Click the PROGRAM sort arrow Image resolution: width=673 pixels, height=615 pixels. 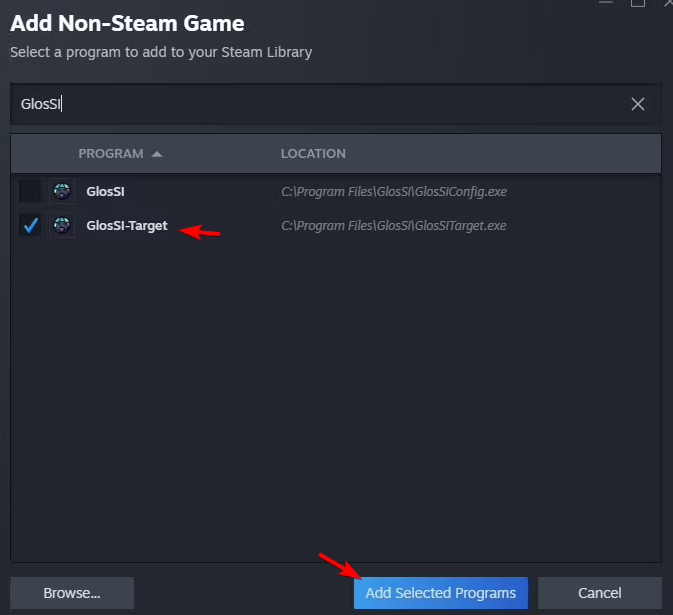(x=157, y=154)
